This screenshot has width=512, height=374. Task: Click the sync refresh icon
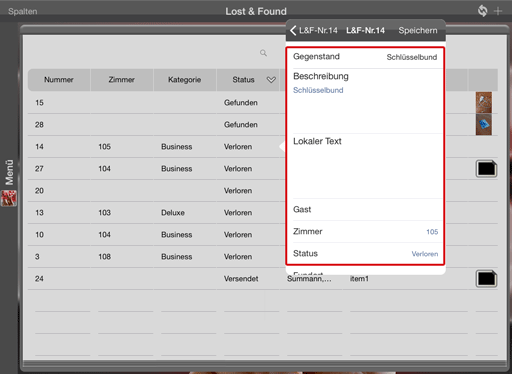(x=482, y=11)
